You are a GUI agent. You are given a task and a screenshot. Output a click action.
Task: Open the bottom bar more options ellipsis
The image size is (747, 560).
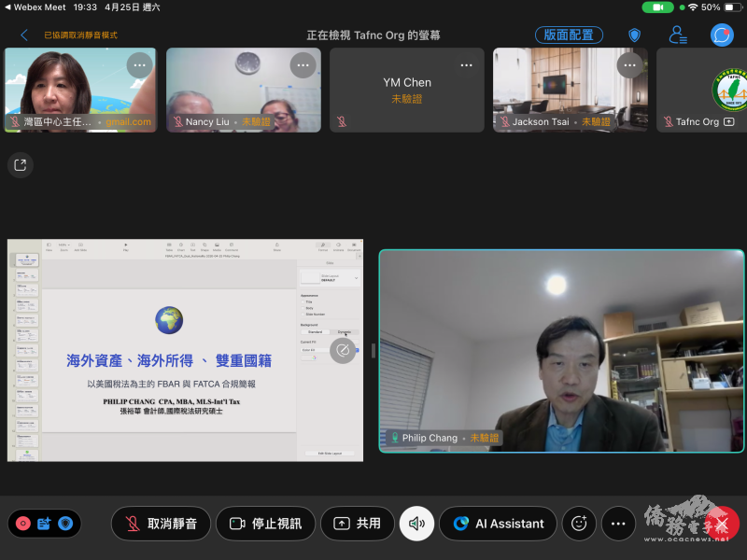tap(617, 524)
